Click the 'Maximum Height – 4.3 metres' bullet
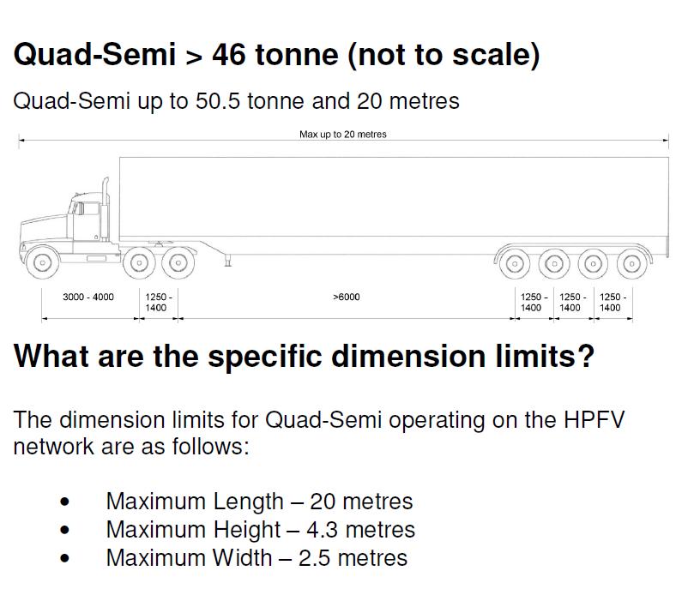 pos(260,529)
